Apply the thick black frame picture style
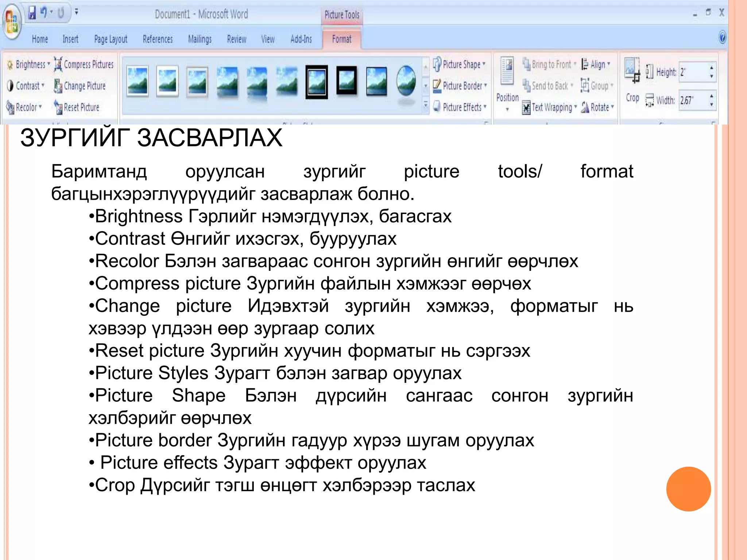Image resolution: width=747 pixels, height=560 pixels. [x=347, y=81]
